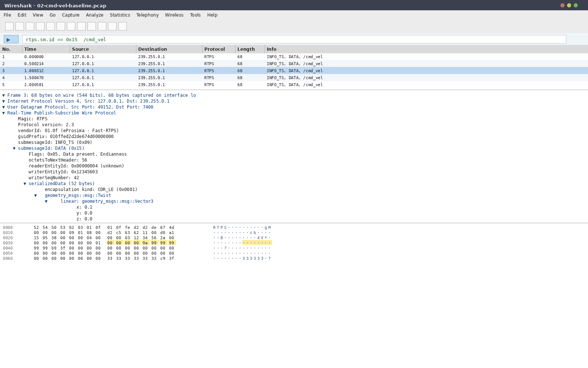Open the Wireless menu
Image resolution: width=588 pixels, height=368 pixels.
pyautogui.click(x=174, y=15)
